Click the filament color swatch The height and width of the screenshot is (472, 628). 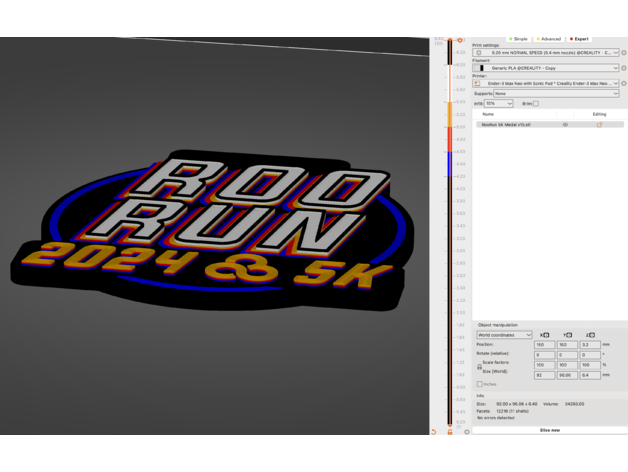point(482,68)
